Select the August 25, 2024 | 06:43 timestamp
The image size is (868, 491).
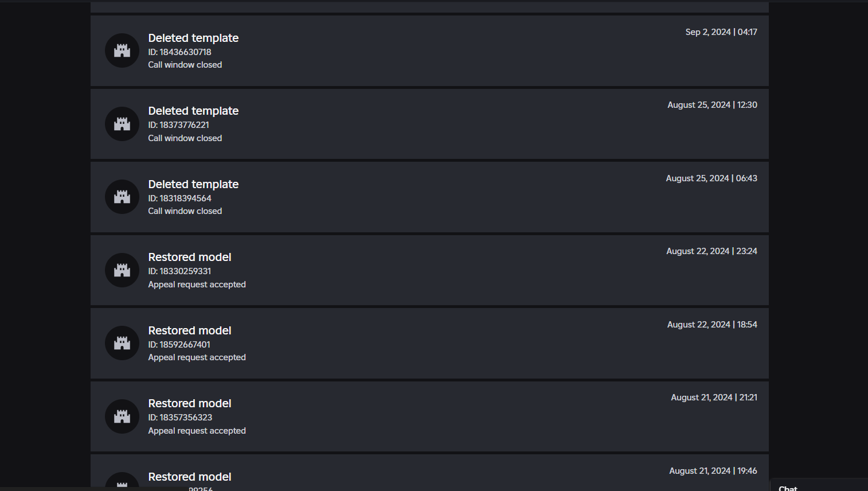(711, 178)
